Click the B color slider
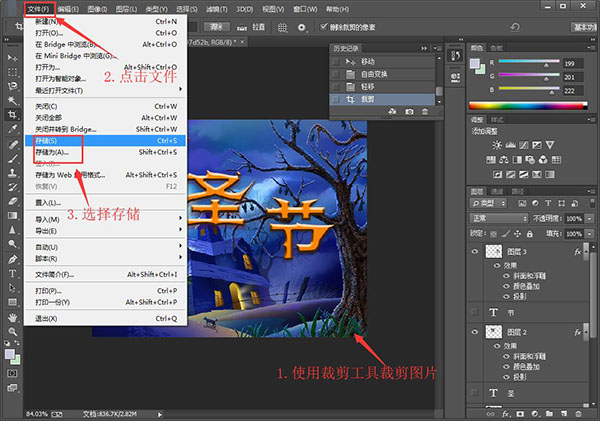Image resolution: width=600 pixels, height=421 pixels. point(528,89)
